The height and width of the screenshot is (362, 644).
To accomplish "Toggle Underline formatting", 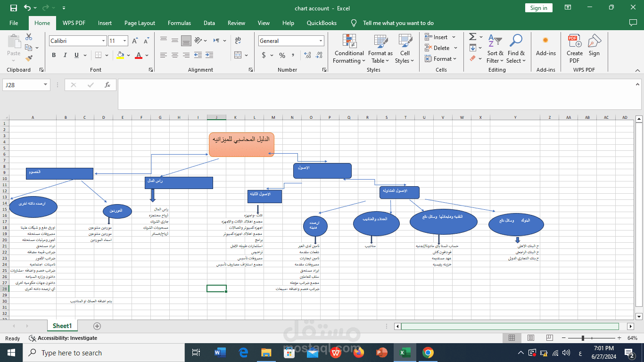I will (76, 55).
